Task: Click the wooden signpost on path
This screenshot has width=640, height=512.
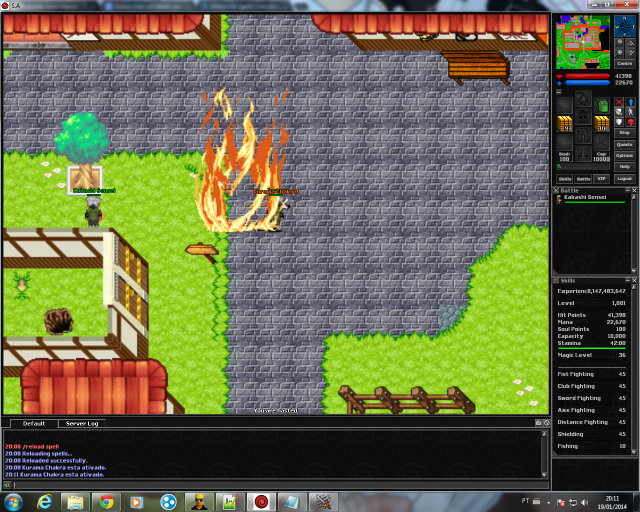Action: [202, 252]
